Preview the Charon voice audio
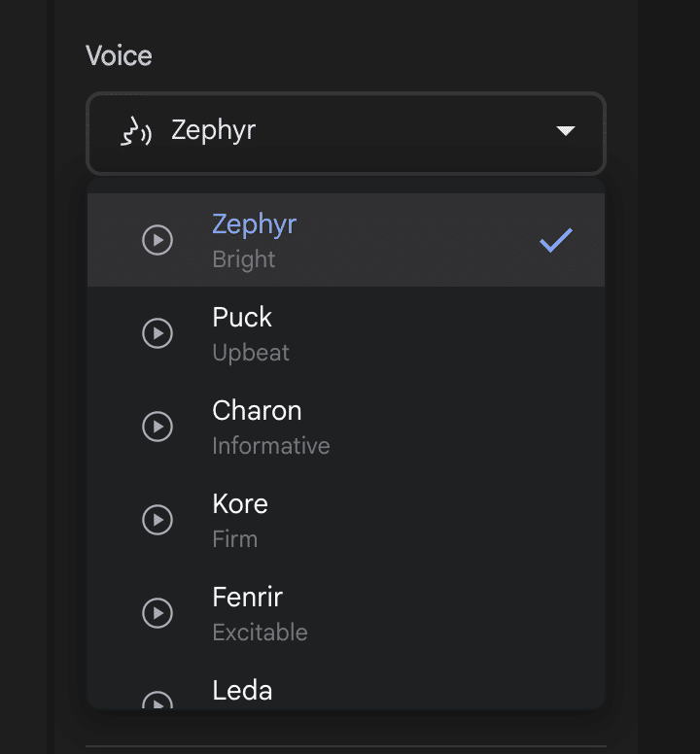 (x=157, y=427)
